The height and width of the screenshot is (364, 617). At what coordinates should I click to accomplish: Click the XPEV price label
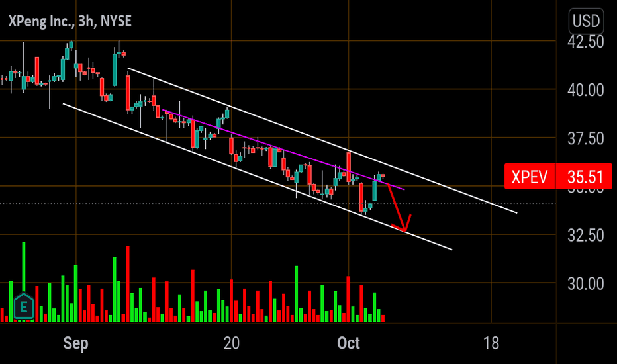point(529,177)
